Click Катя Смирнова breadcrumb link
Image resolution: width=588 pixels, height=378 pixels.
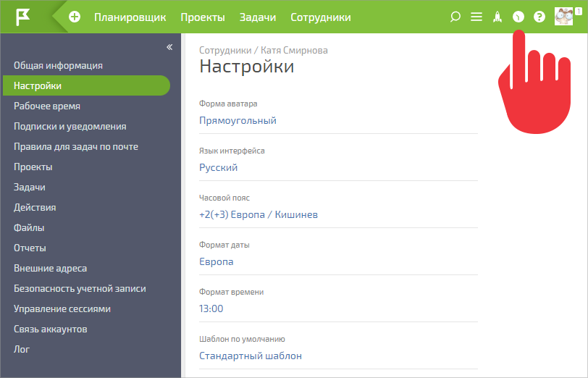[x=294, y=50]
